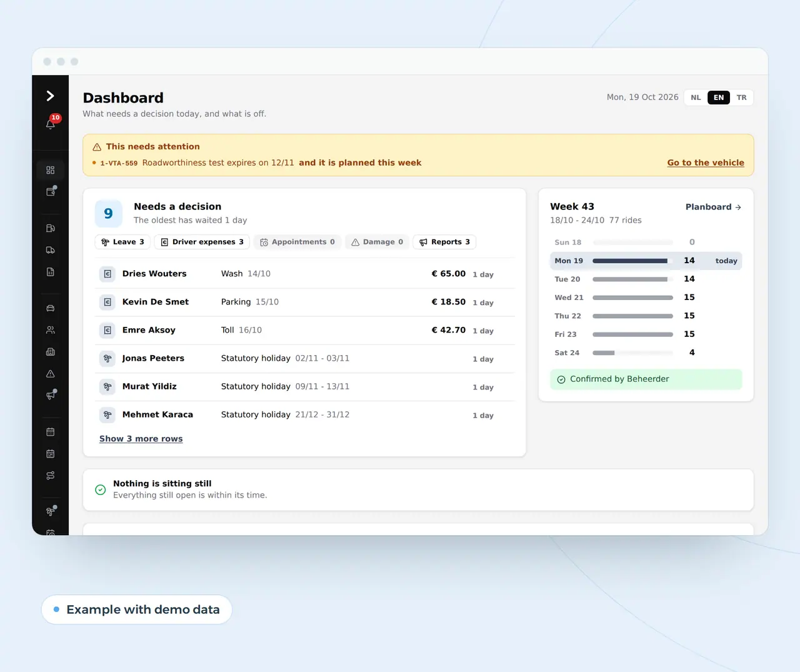This screenshot has width=800, height=672.
Task: Click the attention warning triangle in banner
Action: [97, 147]
